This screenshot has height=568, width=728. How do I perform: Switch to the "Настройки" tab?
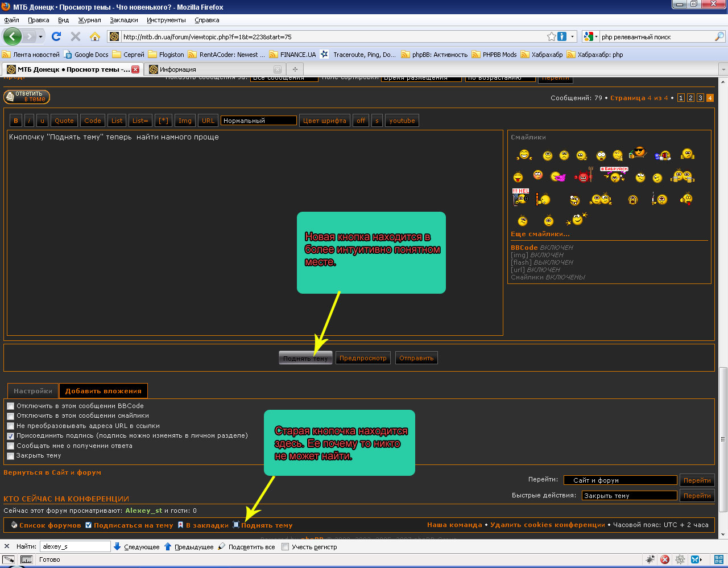[x=33, y=391]
